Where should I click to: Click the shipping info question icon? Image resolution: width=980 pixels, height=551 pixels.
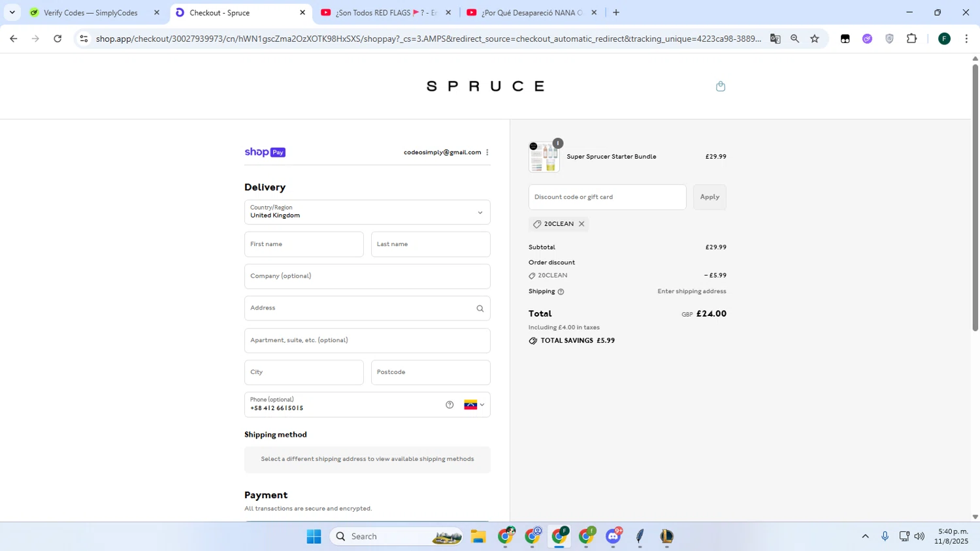[561, 292]
